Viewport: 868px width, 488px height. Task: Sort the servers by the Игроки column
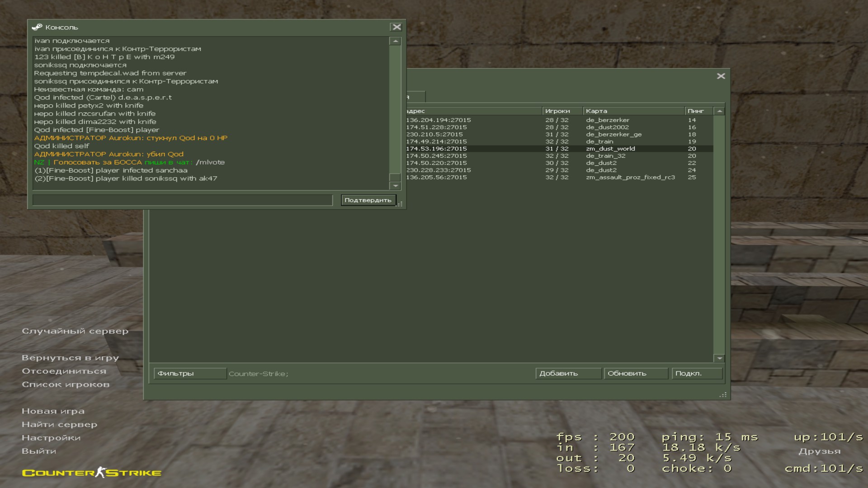561,111
